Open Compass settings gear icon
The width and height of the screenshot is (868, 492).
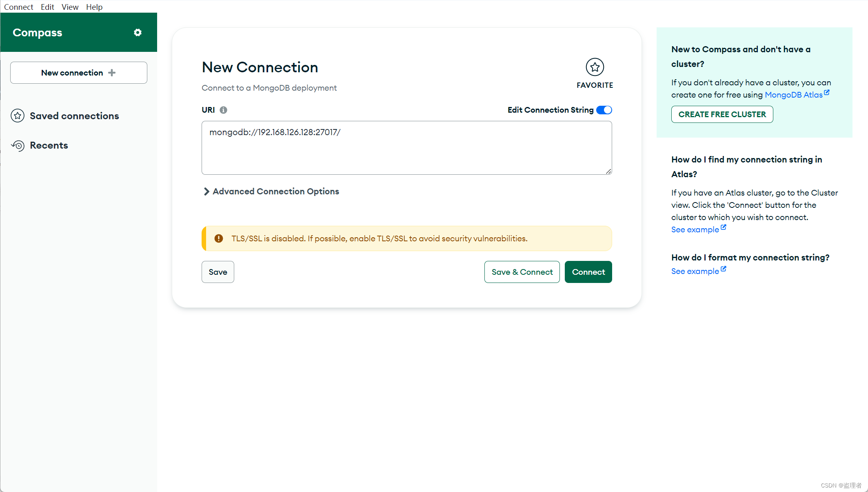point(138,33)
